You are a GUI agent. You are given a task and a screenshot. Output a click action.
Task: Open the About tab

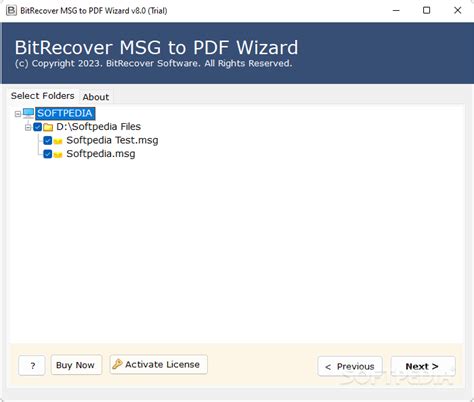coord(96,97)
